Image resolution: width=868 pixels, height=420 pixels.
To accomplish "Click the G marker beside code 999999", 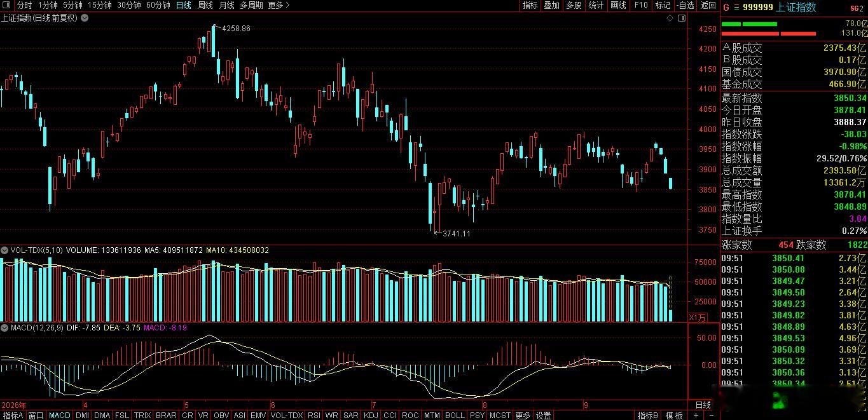I will 726,7.
